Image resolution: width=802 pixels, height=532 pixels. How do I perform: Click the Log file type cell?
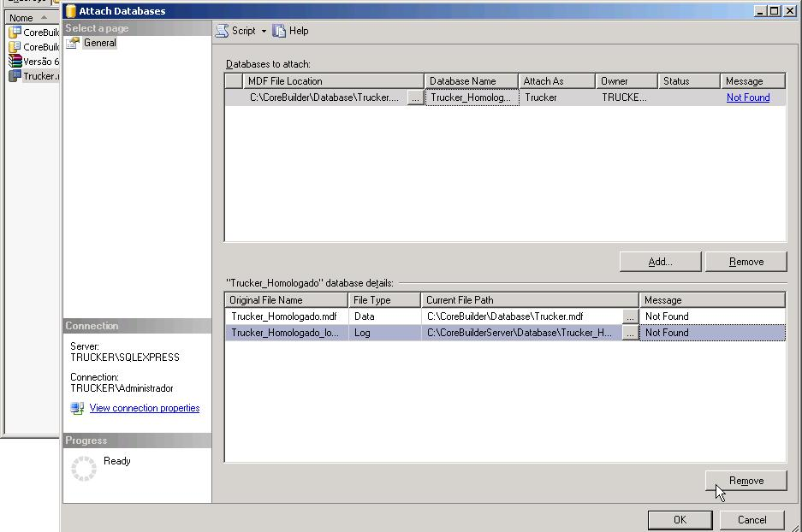pyautogui.click(x=384, y=333)
